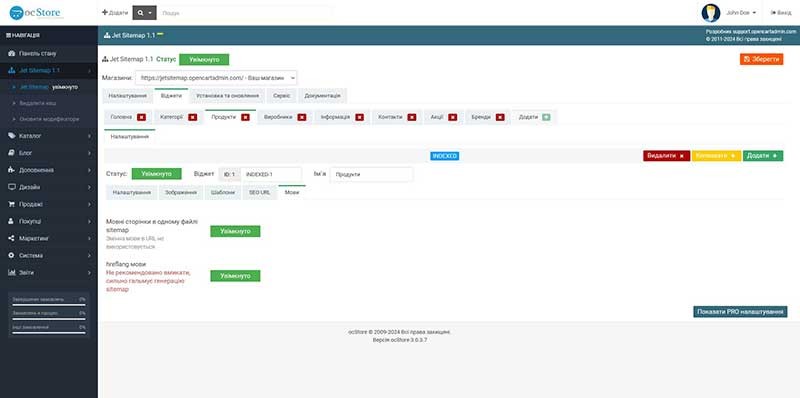Switch to the Віджети tab
Image resolution: width=800 pixels, height=398 pixels.
(x=171, y=96)
